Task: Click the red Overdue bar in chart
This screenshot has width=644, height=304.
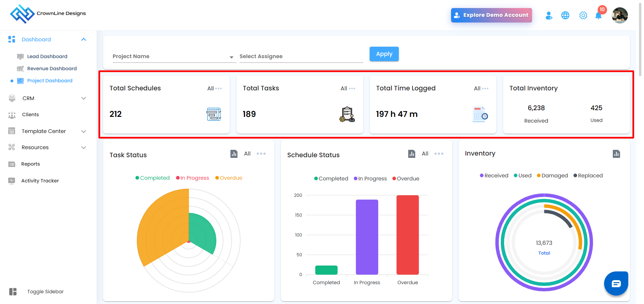Action: pyautogui.click(x=408, y=235)
